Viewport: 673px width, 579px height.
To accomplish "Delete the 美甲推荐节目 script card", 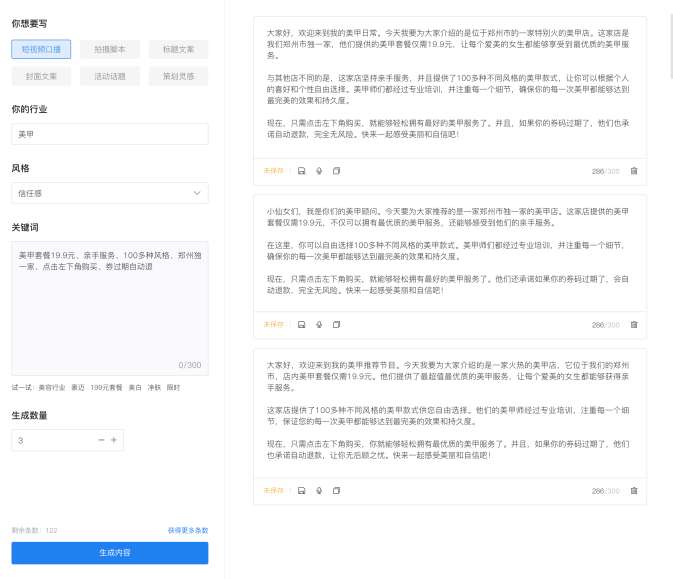I will [634, 491].
